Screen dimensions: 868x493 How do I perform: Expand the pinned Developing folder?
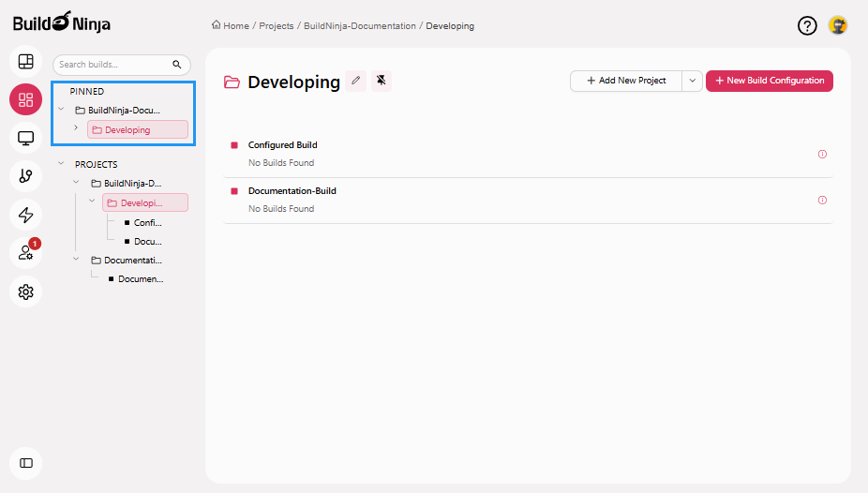point(76,127)
